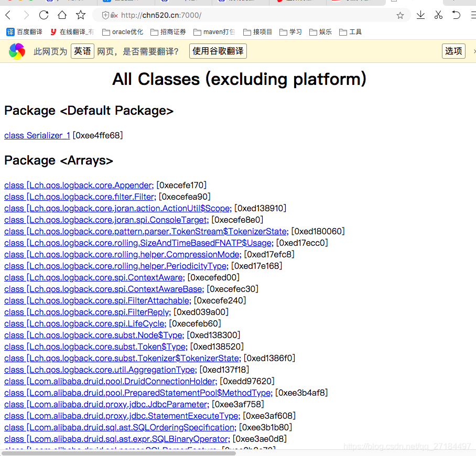
Task: Open the PreparedStatementPool$MethodType class link
Action: tap(138, 393)
